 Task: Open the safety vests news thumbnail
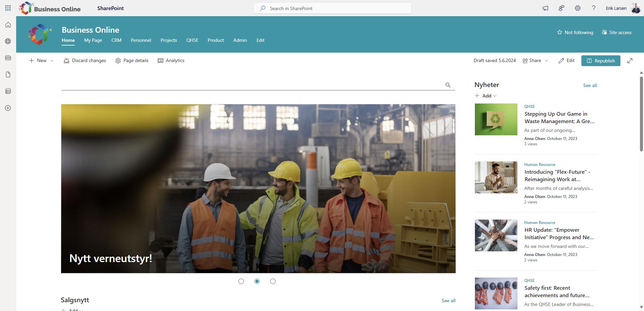tap(496, 293)
